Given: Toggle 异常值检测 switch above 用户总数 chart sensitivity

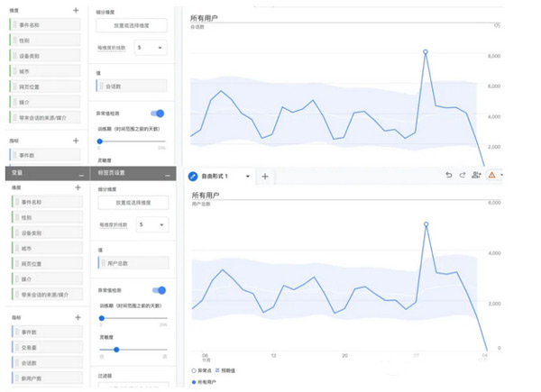Looking at the screenshot, I should (158, 290).
